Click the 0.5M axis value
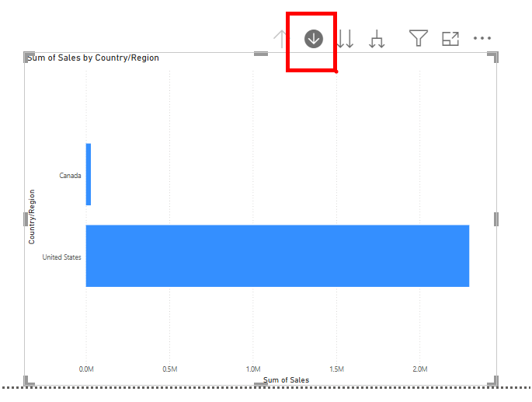 click(169, 369)
